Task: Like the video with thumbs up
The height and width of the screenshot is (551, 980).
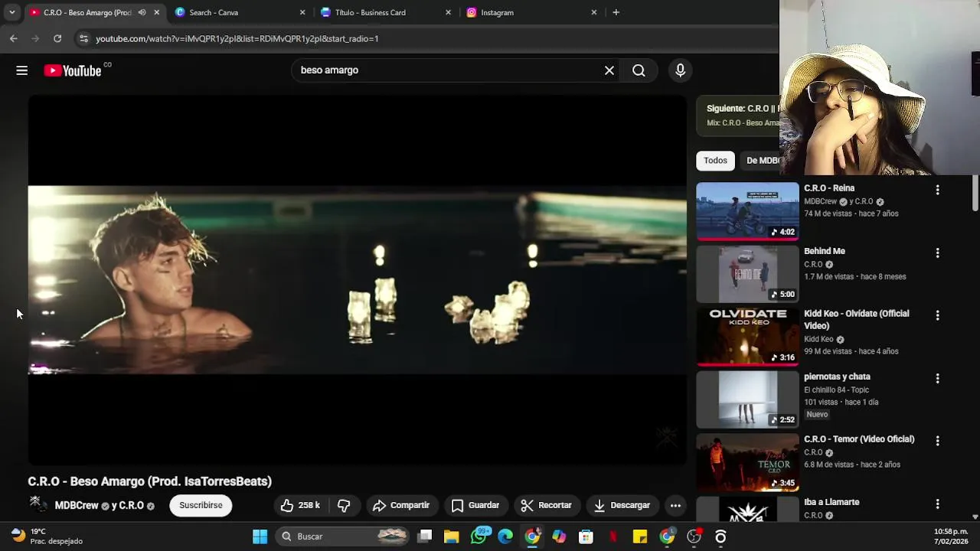Action: pos(300,505)
